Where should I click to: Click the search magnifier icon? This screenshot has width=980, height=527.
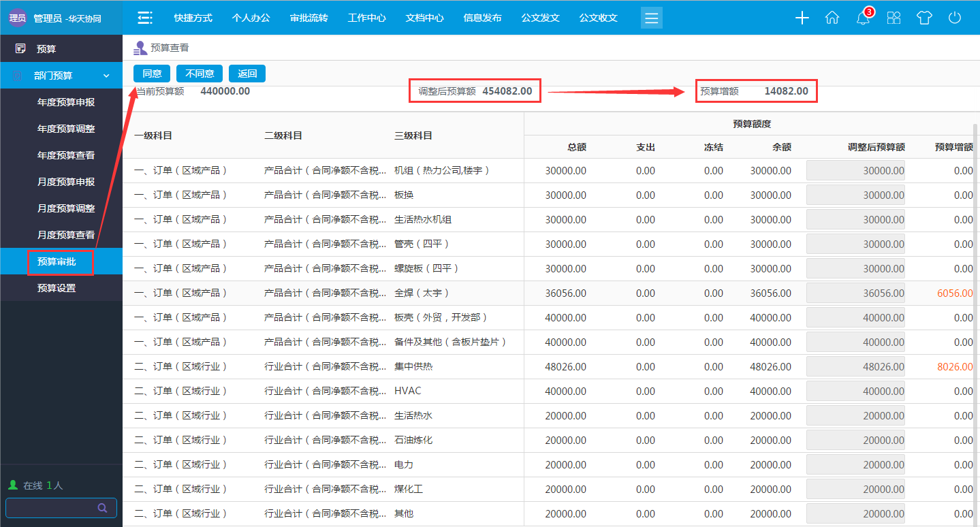click(x=102, y=508)
